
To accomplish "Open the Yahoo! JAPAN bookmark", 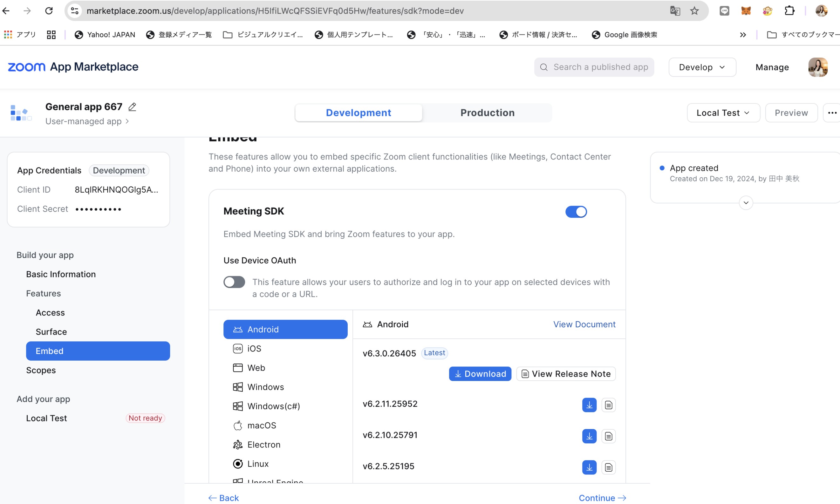I will tap(105, 35).
